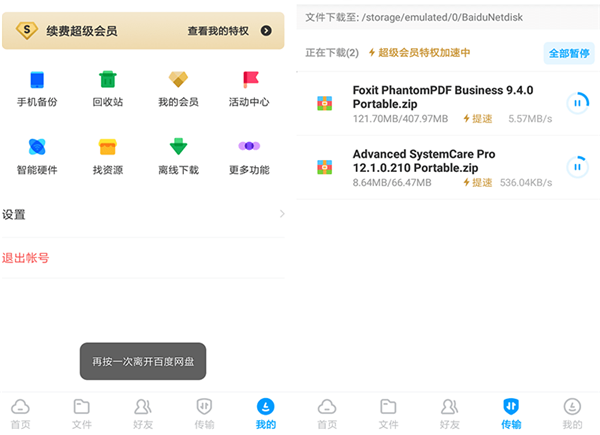Viewport: 600px width, 435px height.
Task: Select highlighted 传输 tab in right screen
Action: pyautogui.click(x=511, y=414)
